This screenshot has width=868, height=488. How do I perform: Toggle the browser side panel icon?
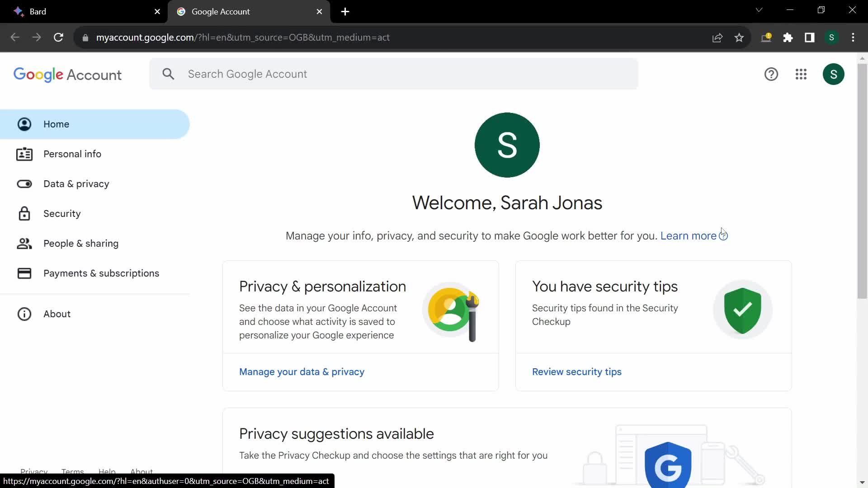coord(810,38)
